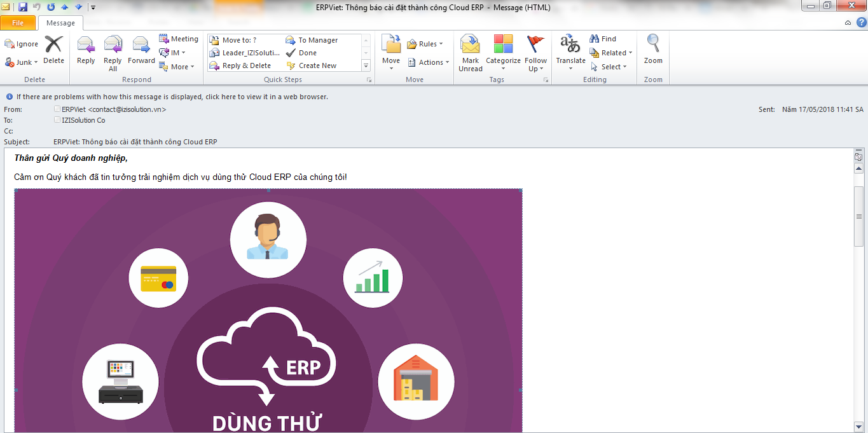Mark the message as Unread
This screenshot has height=433, width=868.
471,53
